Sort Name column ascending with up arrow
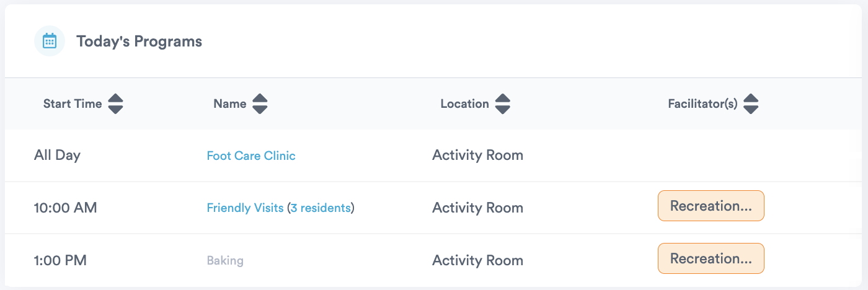Image resolution: width=868 pixels, height=290 pixels. point(260,99)
